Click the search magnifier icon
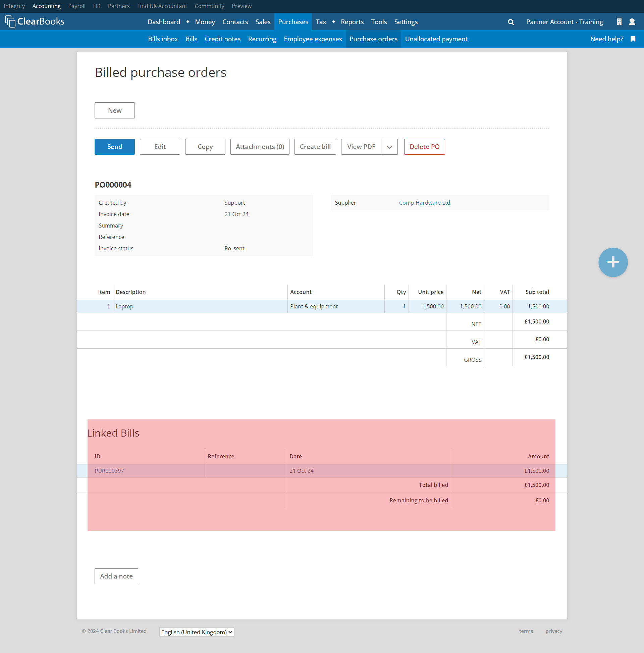 (511, 22)
